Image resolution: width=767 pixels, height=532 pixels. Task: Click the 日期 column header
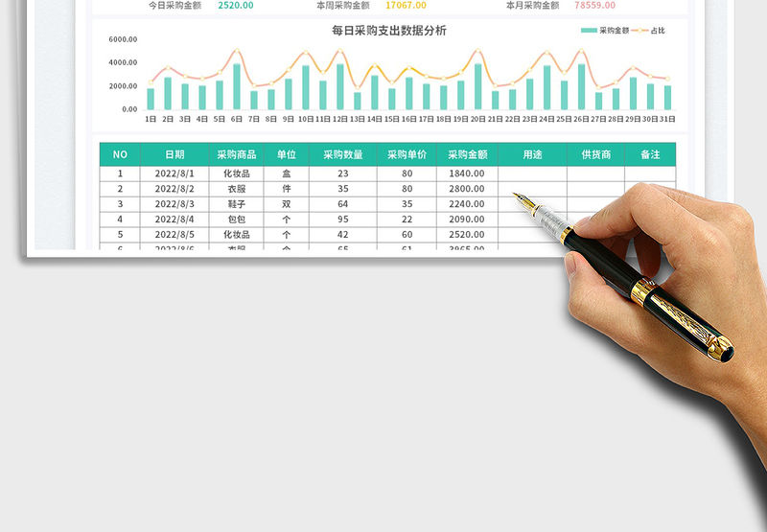tap(174, 154)
